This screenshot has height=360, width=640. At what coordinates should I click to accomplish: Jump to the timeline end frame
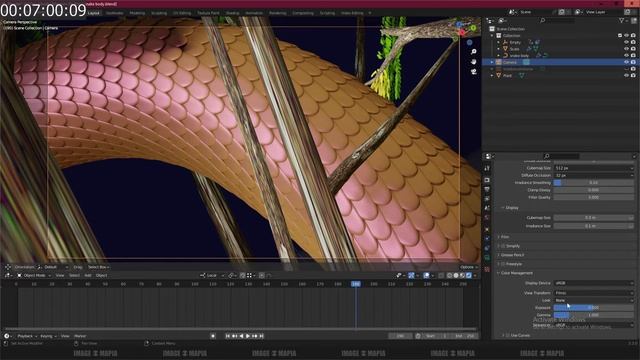point(262,336)
